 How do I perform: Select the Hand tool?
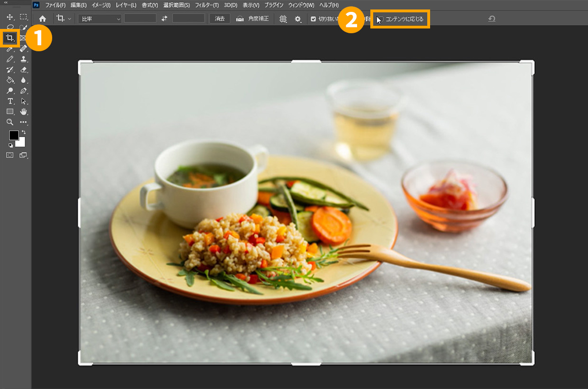23,111
